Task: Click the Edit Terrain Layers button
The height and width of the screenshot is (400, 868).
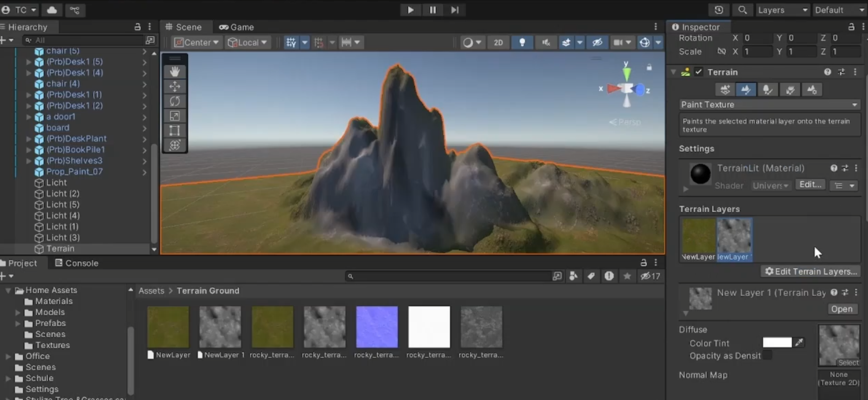Action: (x=810, y=271)
